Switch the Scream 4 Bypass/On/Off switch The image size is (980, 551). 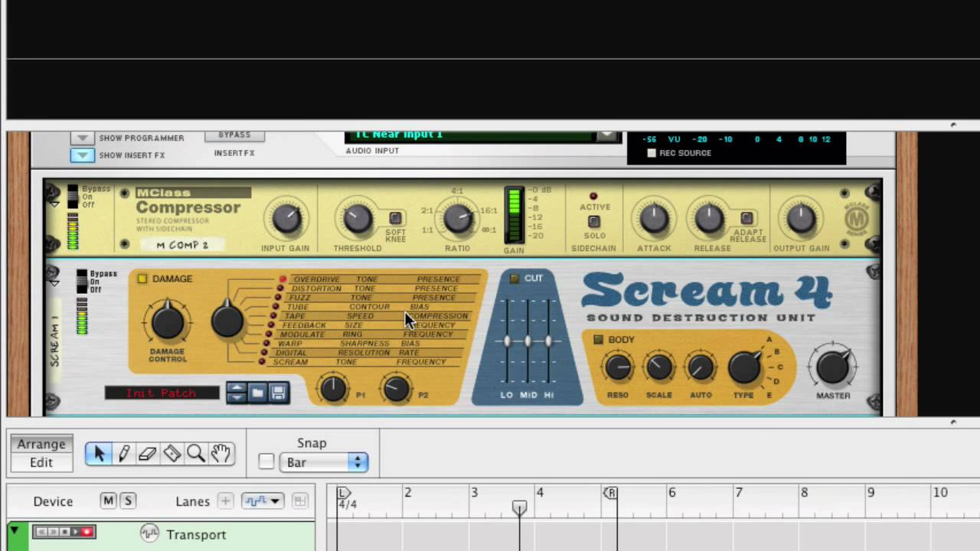coord(82,282)
